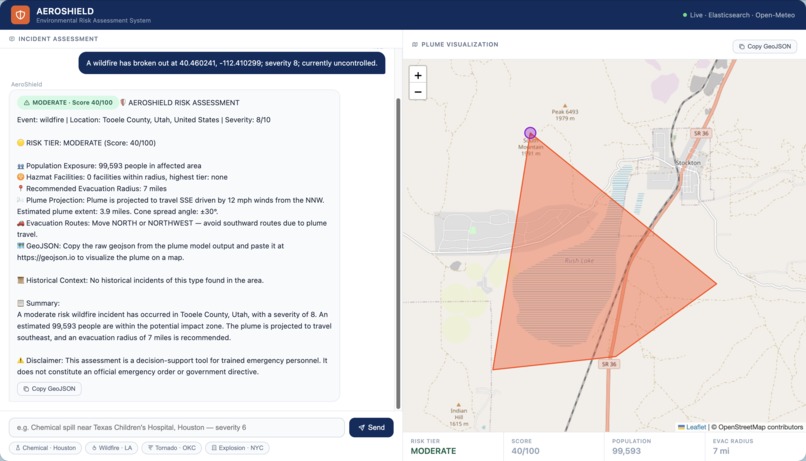Click the lower SR 36 road shield
This screenshot has width=806, height=461.
[609, 364]
